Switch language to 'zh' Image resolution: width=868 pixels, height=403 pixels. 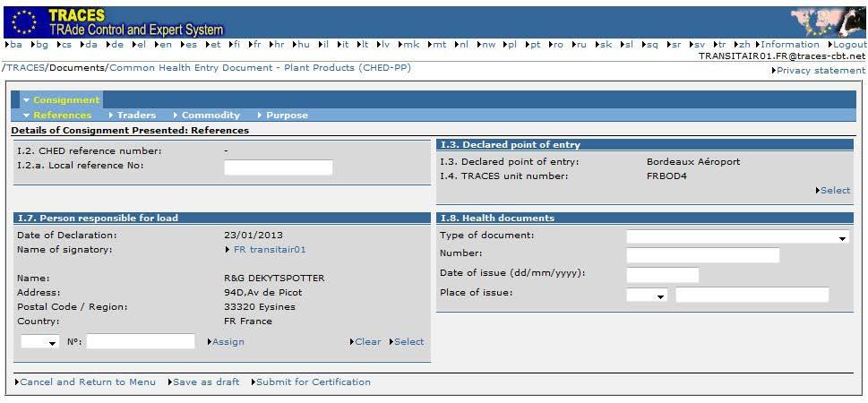(743, 45)
